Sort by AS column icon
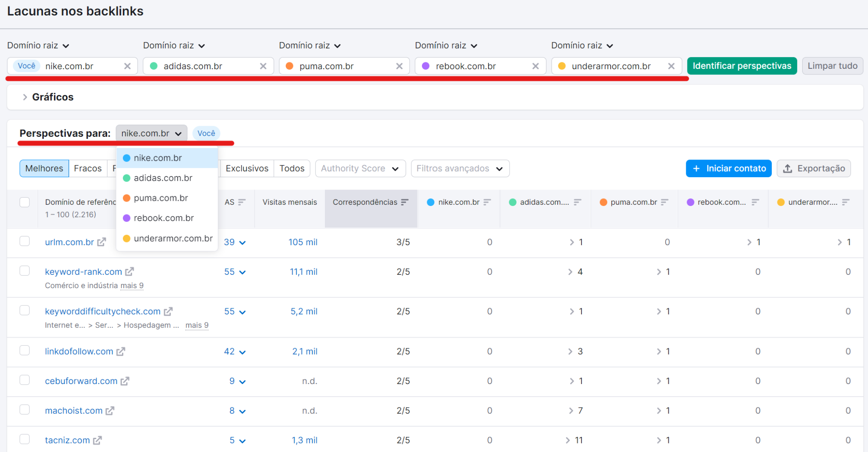Viewport: 868px width, 452px height. pyautogui.click(x=242, y=202)
